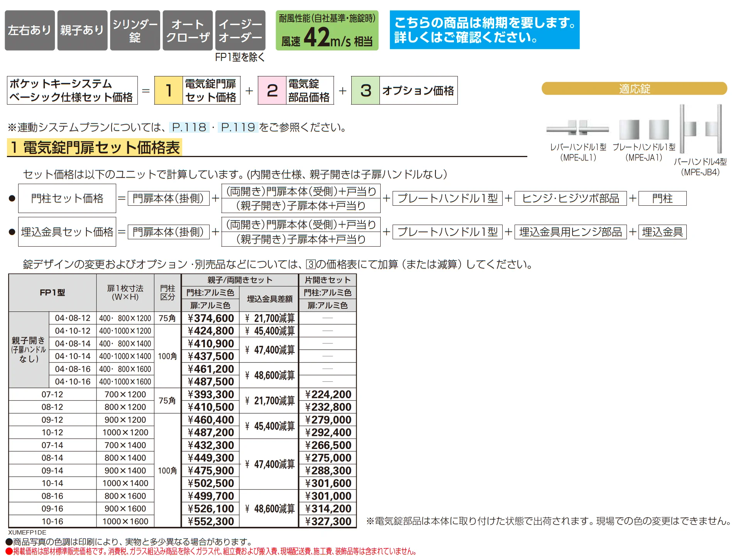Open the P.119 page reference
This screenshot has width=735, height=560.
pyautogui.click(x=238, y=127)
